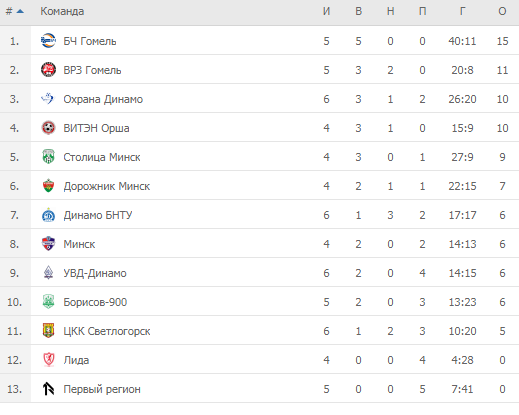Click the ВРЗ Гомель club crest
This screenshot has height=415, width=519.
(x=48, y=70)
